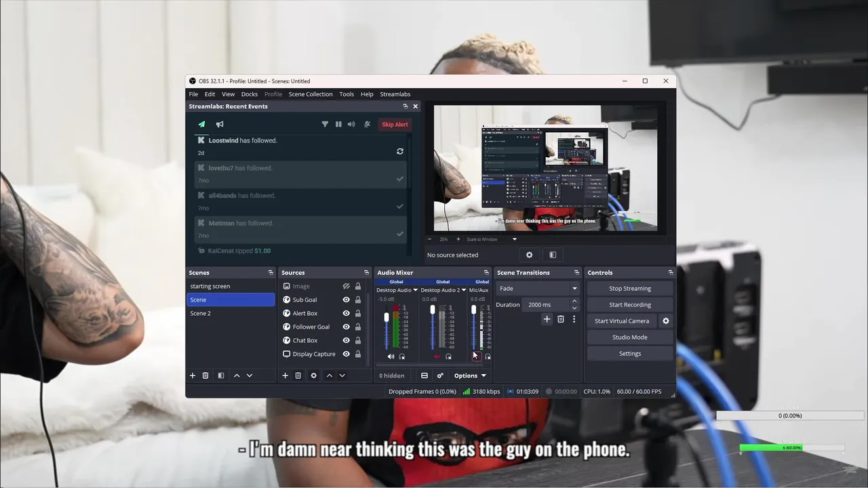Screen dimensions: 868x488
Task: Open the Scene Collection menu
Action: pyautogui.click(x=311, y=94)
